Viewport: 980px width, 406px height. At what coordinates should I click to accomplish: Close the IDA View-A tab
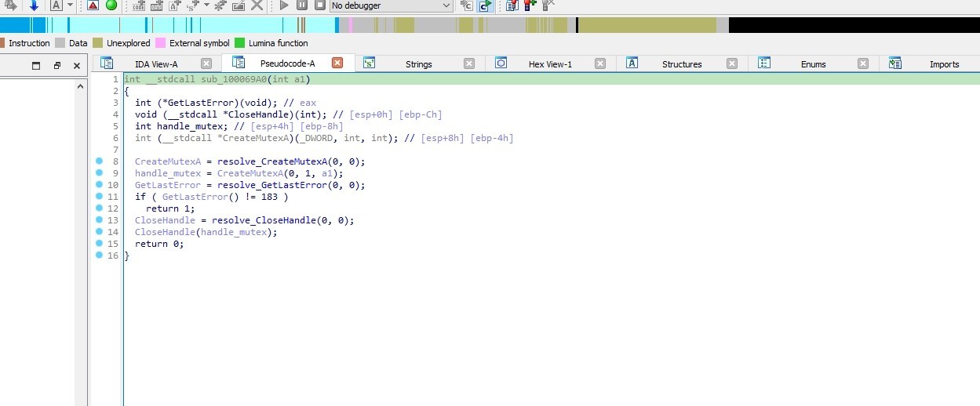click(x=206, y=64)
